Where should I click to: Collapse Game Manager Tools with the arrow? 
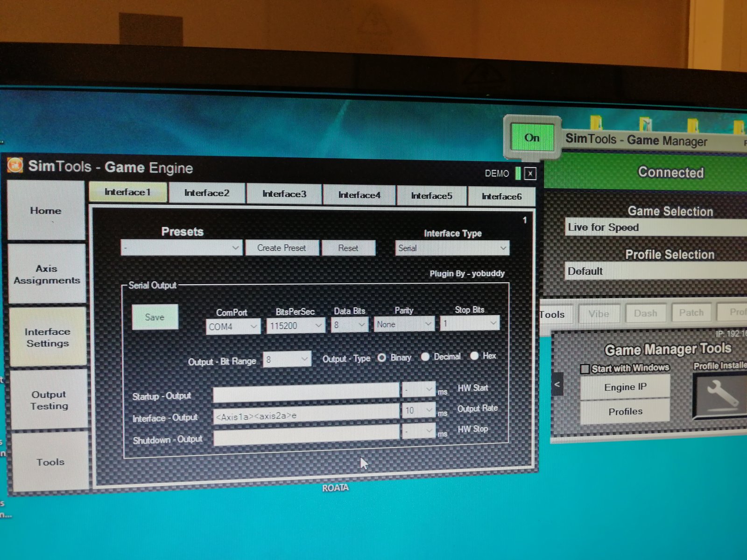point(557,385)
